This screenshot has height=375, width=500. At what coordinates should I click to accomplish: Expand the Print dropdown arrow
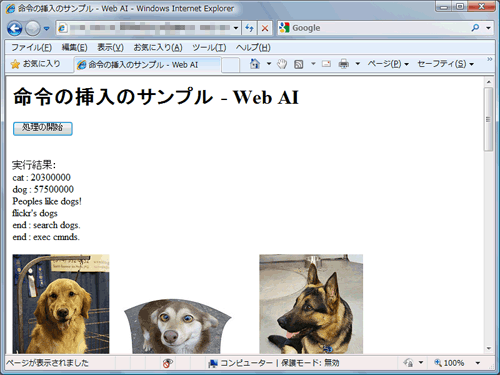coord(358,64)
